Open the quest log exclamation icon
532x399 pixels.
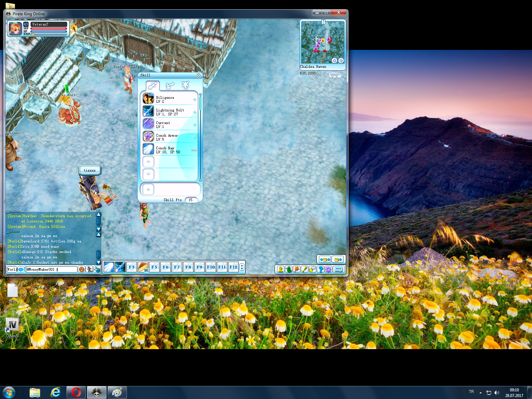pyautogui.click(x=305, y=269)
